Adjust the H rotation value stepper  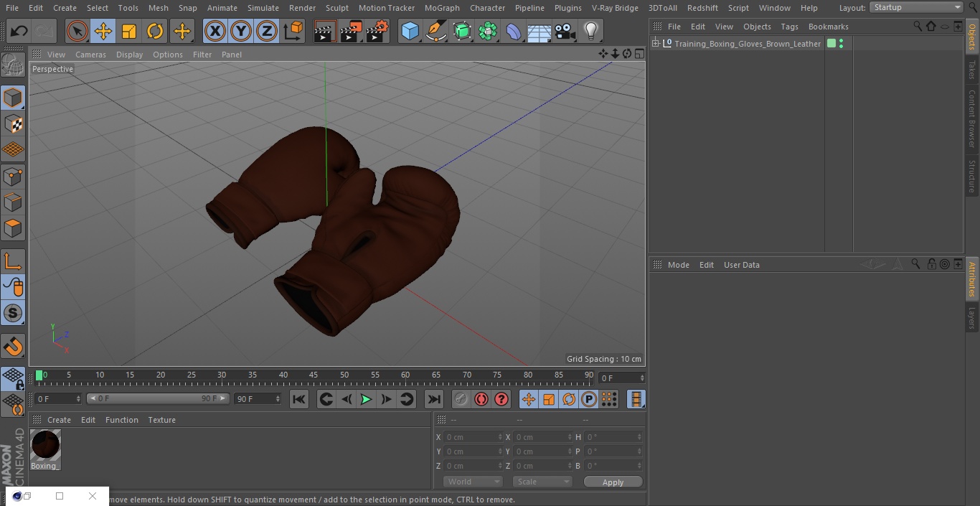[x=641, y=437]
